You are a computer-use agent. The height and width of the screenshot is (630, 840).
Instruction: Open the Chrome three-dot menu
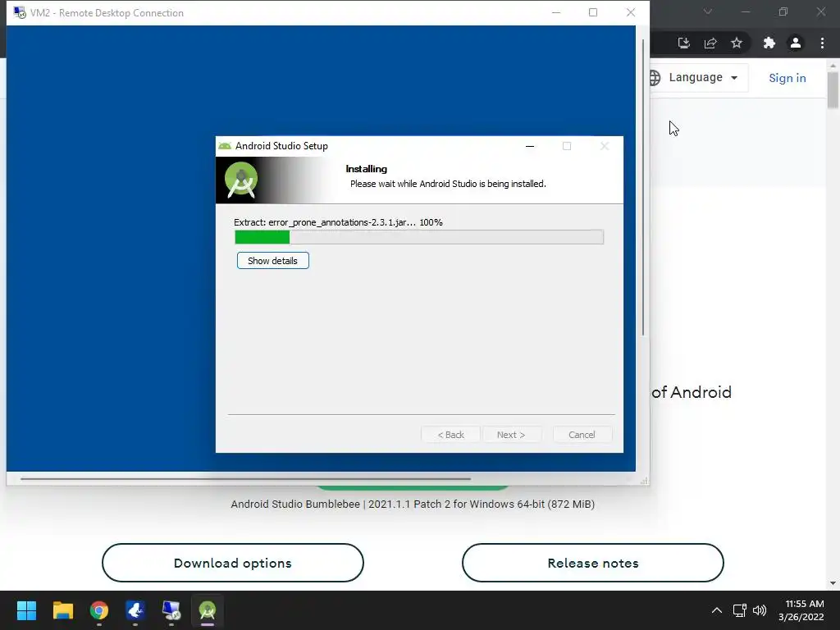pos(822,43)
